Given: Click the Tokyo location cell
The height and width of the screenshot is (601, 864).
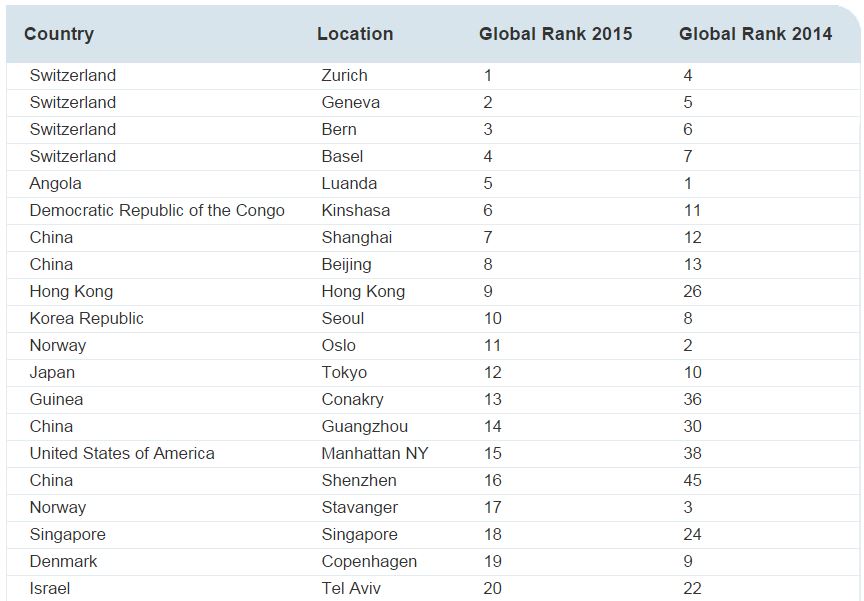Looking at the screenshot, I should [344, 372].
